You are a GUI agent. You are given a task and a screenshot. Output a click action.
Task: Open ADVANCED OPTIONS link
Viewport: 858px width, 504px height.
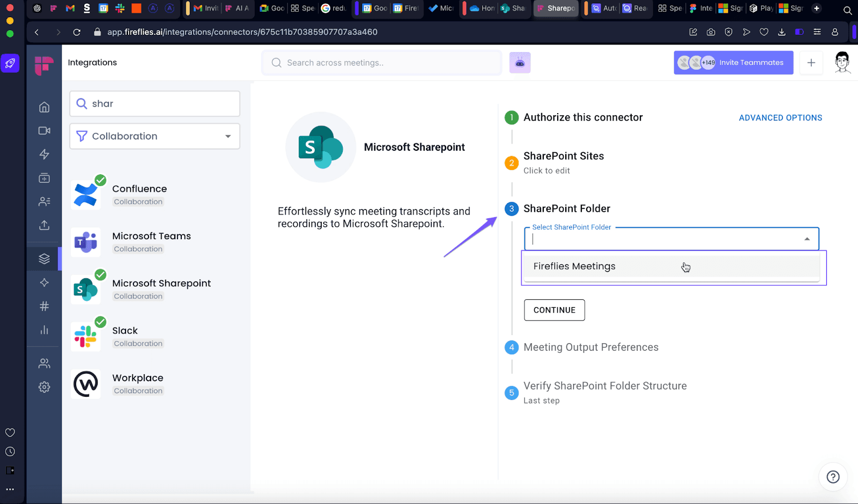(780, 118)
